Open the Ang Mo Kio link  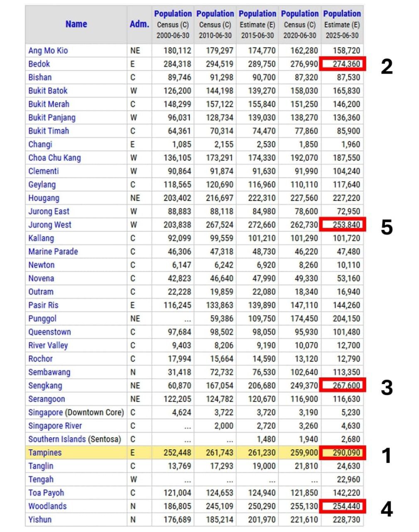coord(48,51)
